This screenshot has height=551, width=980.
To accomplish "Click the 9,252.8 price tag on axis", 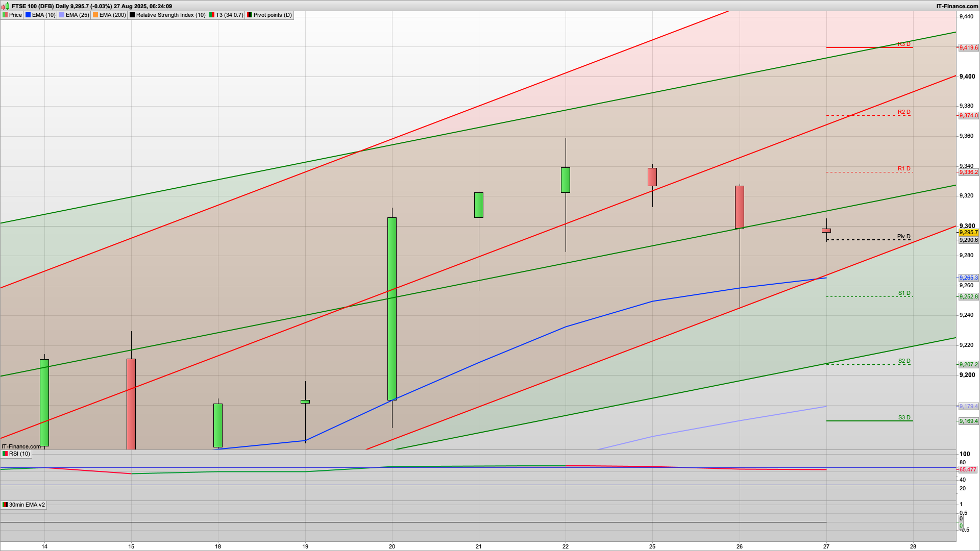I will pyautogui.click(x=968, y=297).
